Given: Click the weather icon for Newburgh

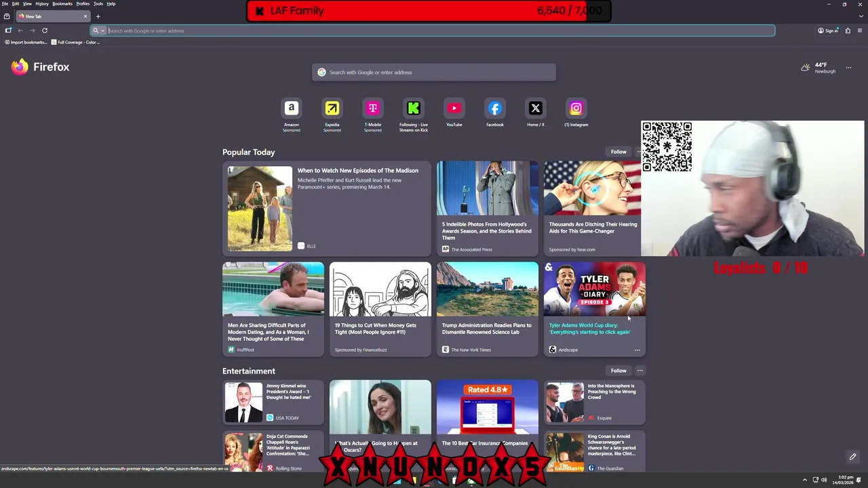Looking at the screenshot, I should click(x=806, y=67).
